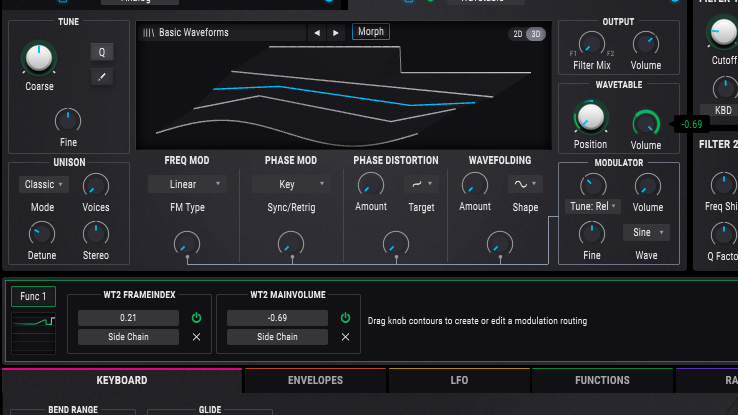Toggle the WT2 MainVolume power button
This screenshot has width=738, height=415.
(345, 318)
